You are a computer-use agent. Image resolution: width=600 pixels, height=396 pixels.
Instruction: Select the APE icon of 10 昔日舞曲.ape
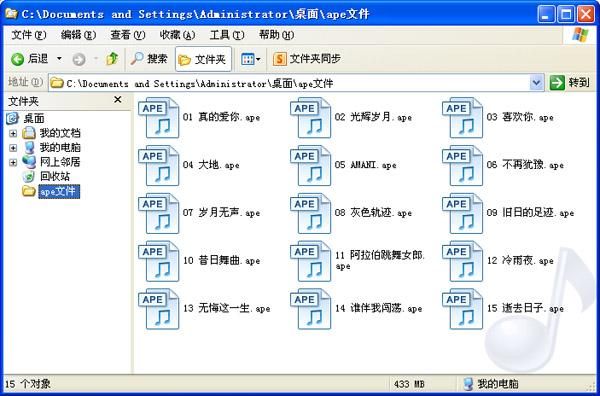(158, 261)
